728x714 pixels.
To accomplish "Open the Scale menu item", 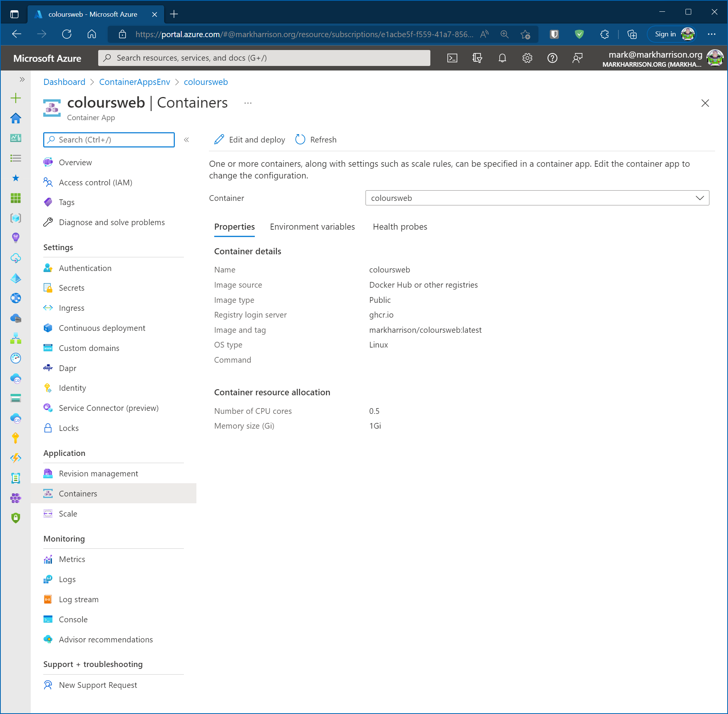I will click(68, 514).
